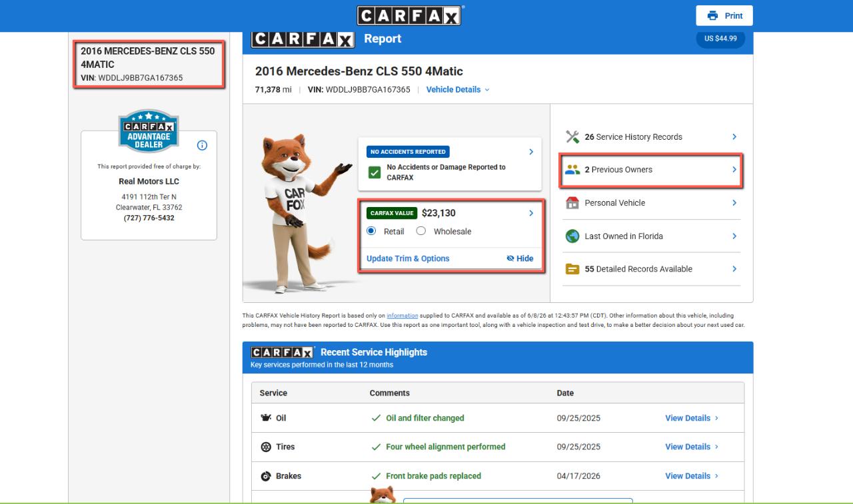Click Update Trim & Options link

coord(408,258)
